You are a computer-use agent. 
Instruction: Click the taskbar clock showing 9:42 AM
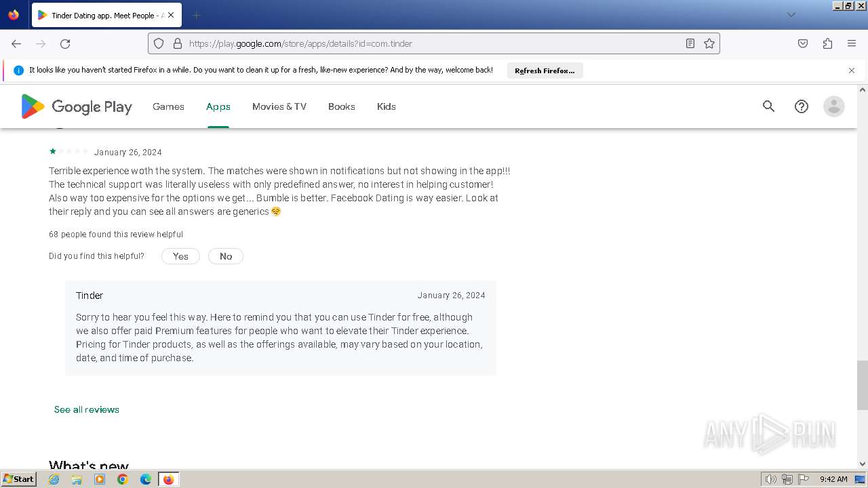[x=833, y=479]
